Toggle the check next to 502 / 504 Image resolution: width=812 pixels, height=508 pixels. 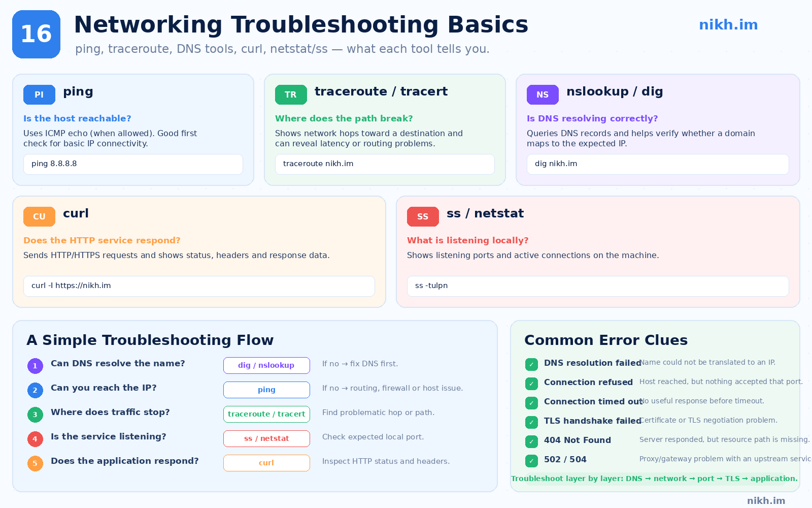(531, 461)
